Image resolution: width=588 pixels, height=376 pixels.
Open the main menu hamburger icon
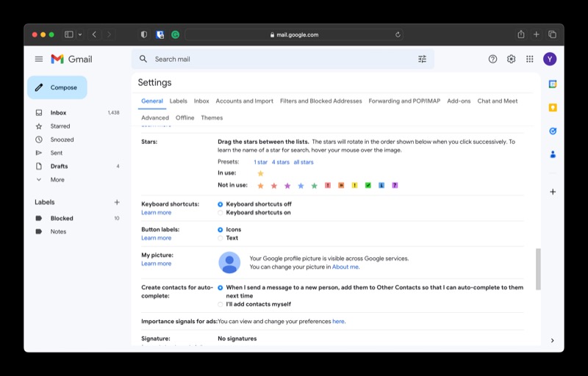(39, 59)
